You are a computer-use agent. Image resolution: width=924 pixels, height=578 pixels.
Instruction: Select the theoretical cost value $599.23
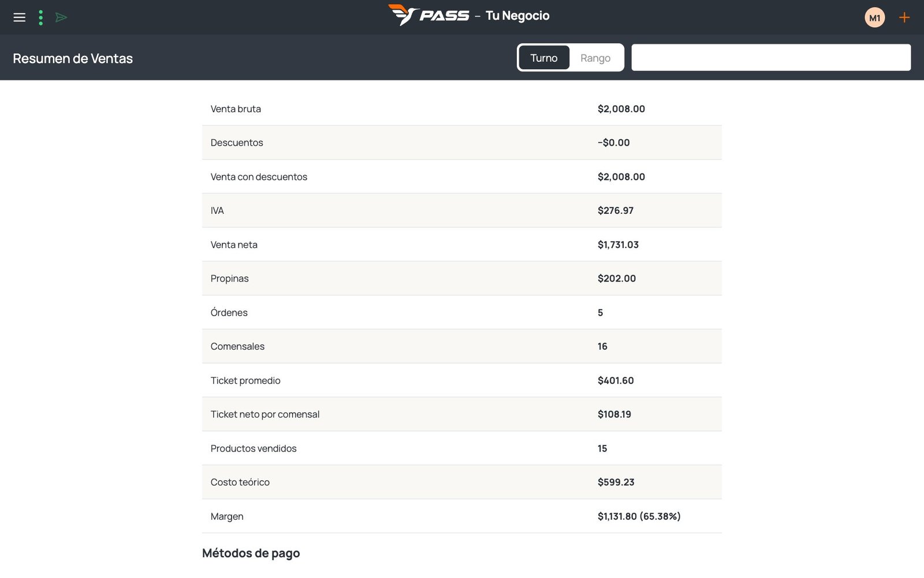click(616, 482)
